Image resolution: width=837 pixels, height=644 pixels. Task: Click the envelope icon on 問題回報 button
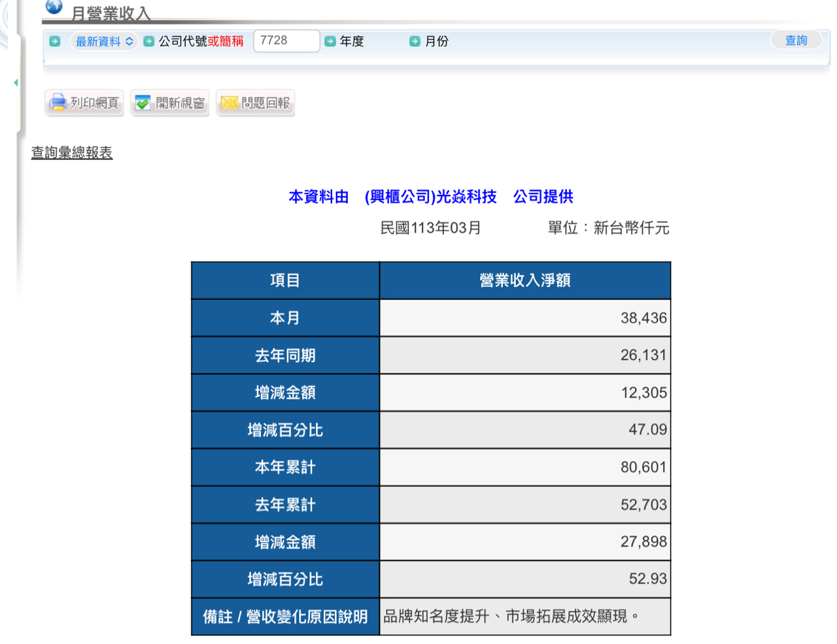[230, 102]
